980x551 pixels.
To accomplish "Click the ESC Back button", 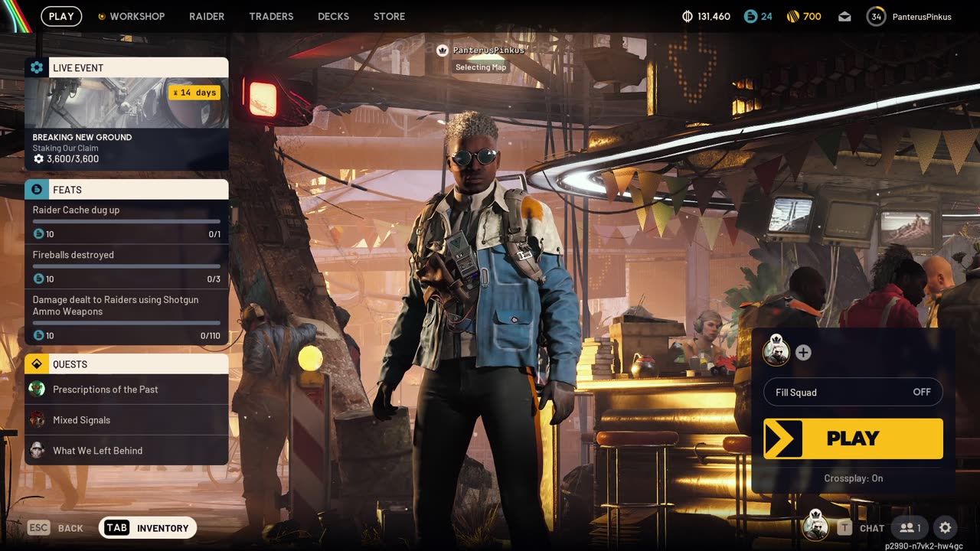I will [x=56, y=528].
